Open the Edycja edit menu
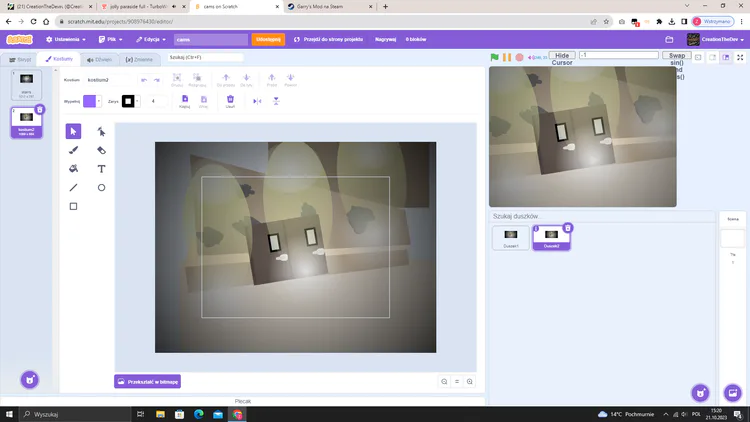The image size is (750, 422). tap(151, 39)
